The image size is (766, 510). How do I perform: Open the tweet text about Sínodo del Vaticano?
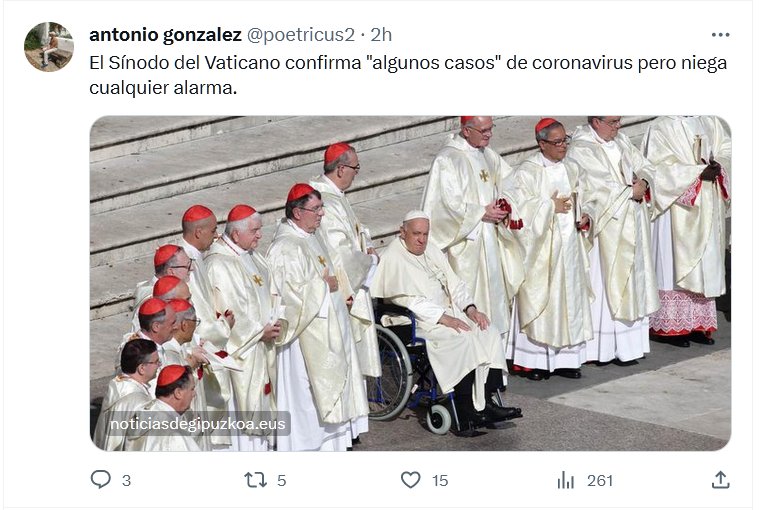[408, 75]
